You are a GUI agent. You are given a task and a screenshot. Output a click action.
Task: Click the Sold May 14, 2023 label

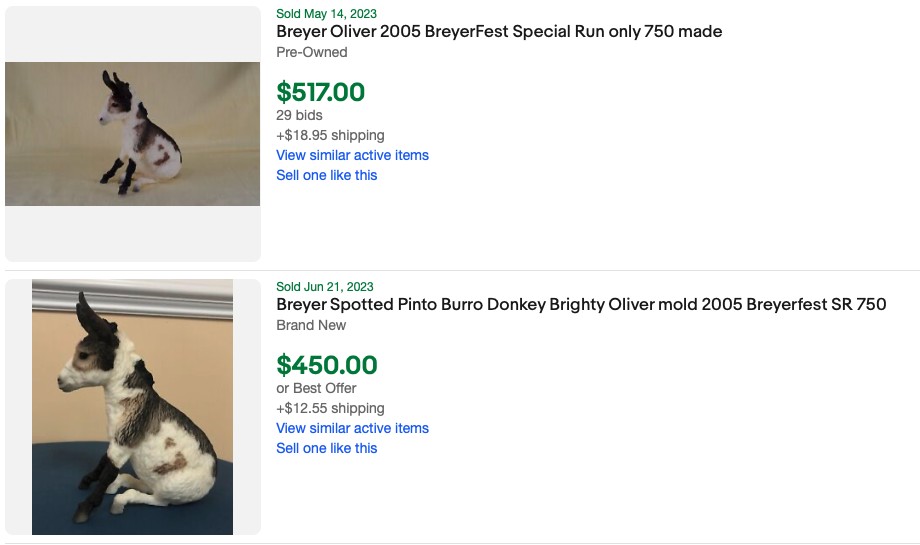(326, 14)
